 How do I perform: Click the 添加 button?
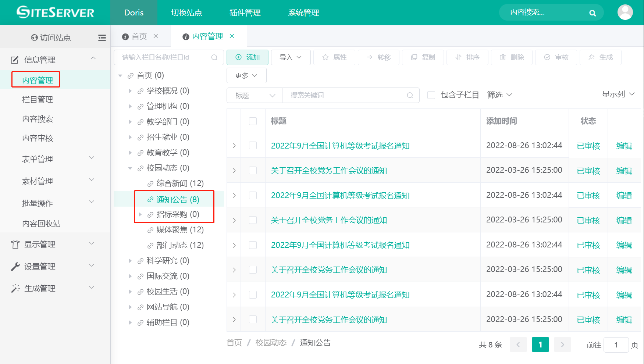pos(247,57)
